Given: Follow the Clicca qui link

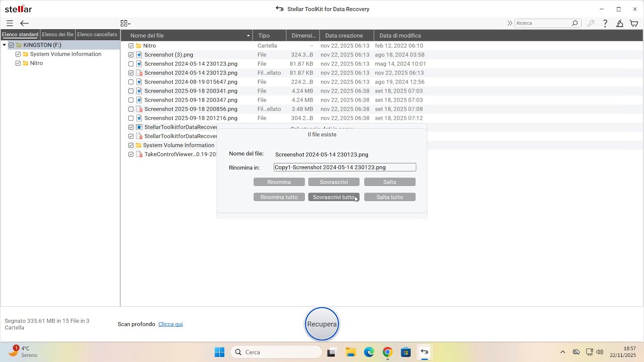Looking at the screenshot, I should 171,324.
